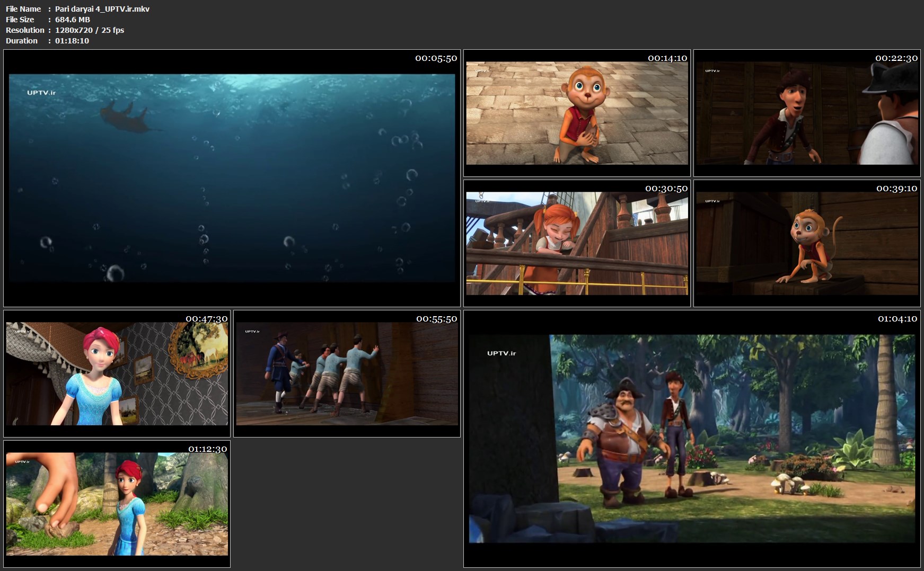Select the monkey on stone pavement thumbnail
The image size is (924, 571).
[x=577, y=113]
